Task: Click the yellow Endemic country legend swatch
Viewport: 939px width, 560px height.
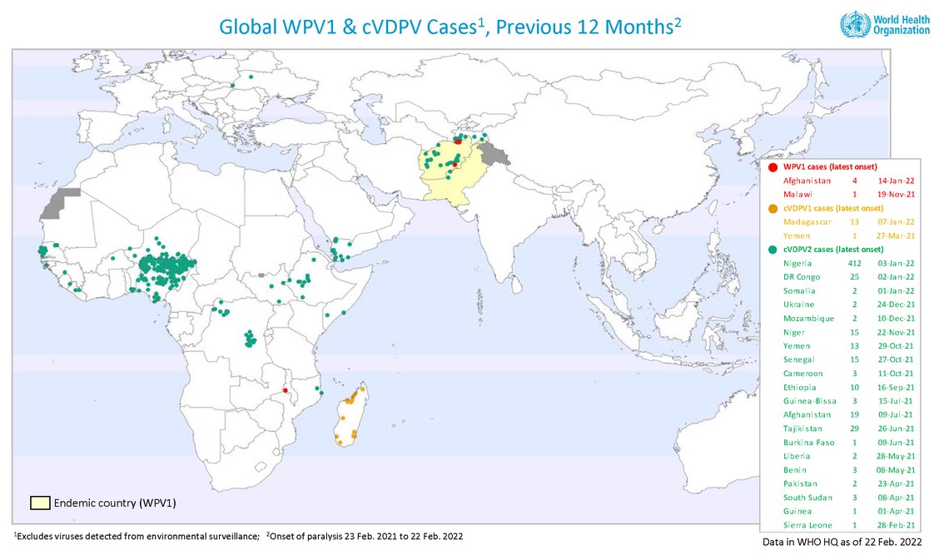Action: 40,503
